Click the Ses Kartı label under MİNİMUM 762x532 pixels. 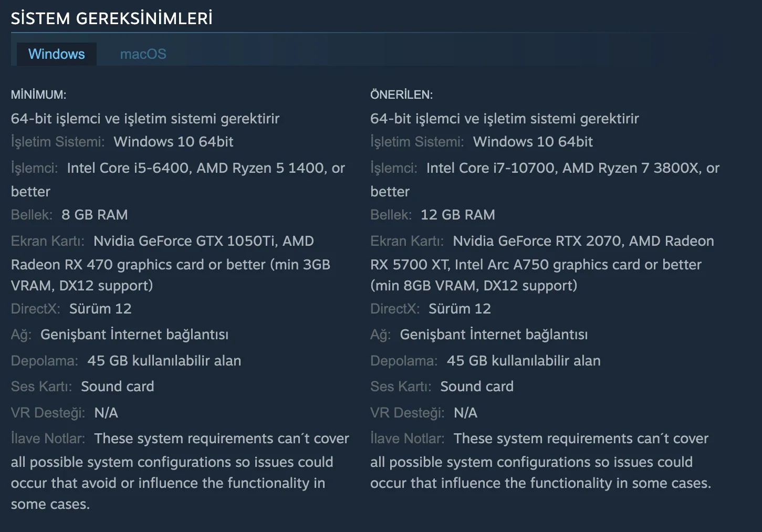pyautogui.click(x=41, y=387)
